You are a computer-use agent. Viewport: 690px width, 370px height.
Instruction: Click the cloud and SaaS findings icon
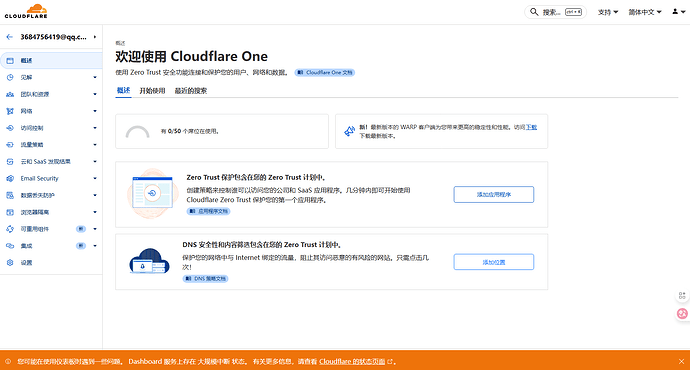tap(10, 161)
